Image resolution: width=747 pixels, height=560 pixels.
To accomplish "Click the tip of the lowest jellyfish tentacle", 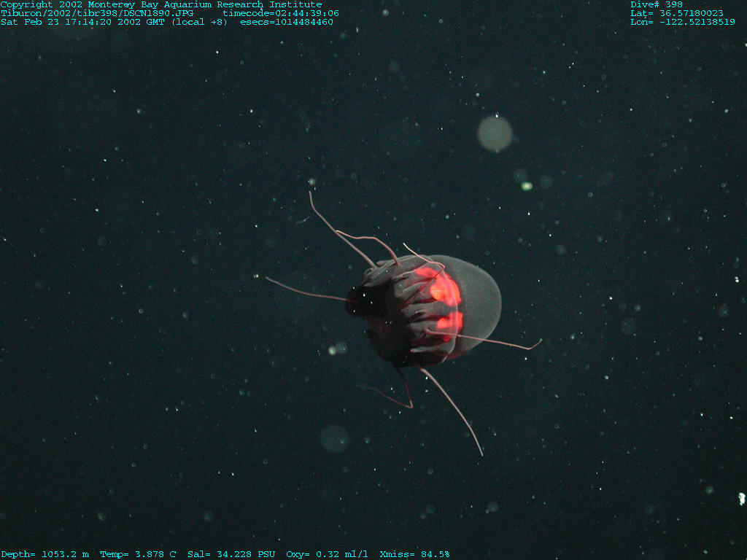I will click(x=482, y=455).
